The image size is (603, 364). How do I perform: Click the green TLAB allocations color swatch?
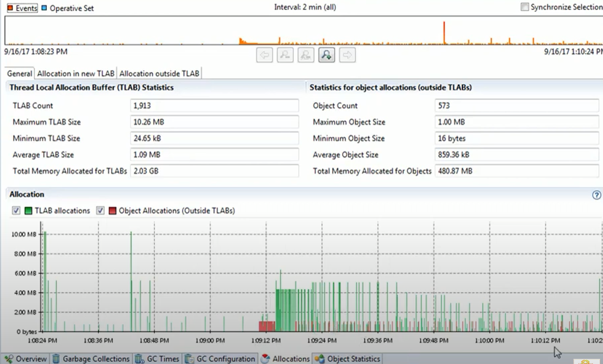[28, 211]
